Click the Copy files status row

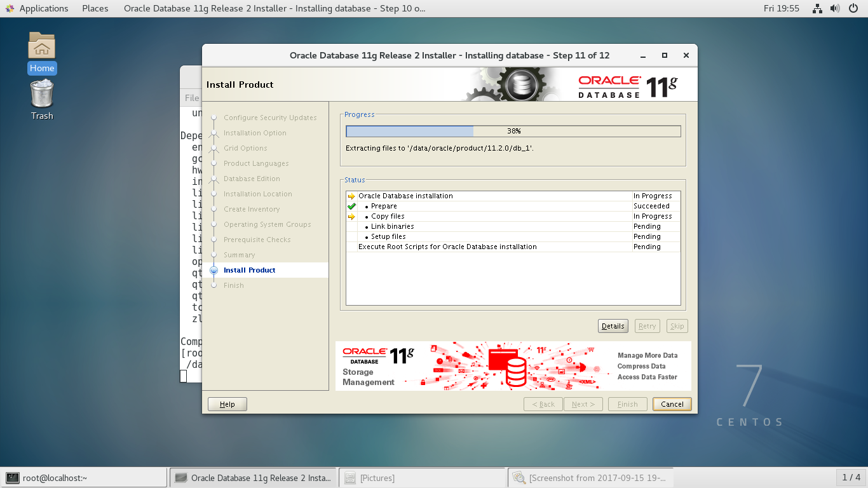(x=513, y=216)
